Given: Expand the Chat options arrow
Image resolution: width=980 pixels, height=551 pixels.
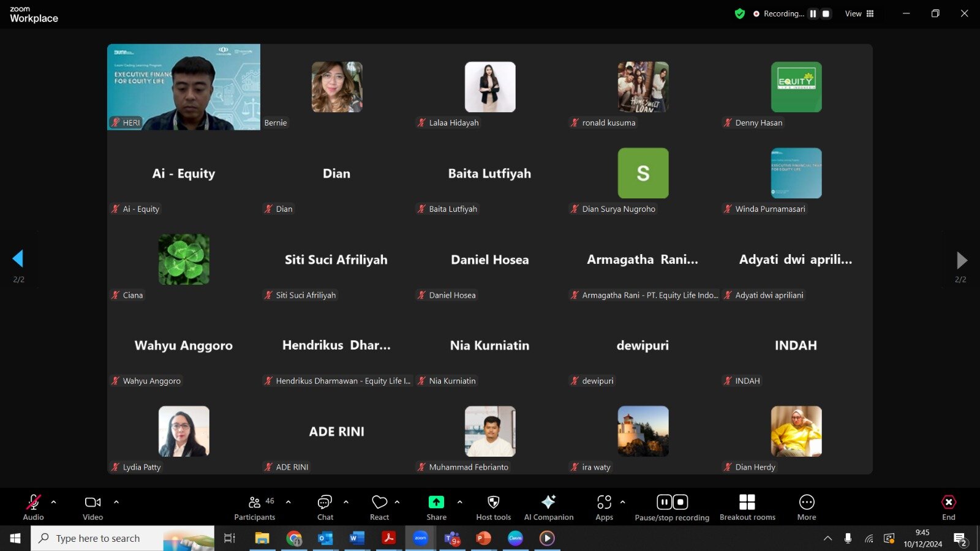Looking at the screenshot, I should (x=346, y=502).
